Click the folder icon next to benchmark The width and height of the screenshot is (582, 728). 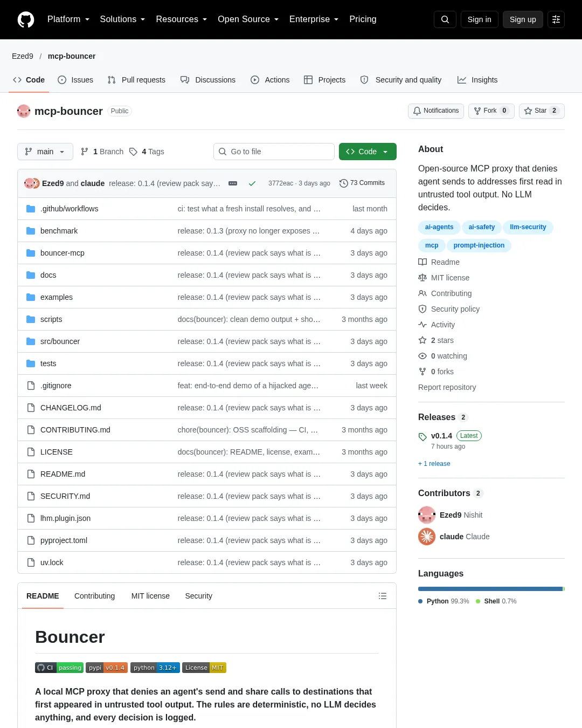[x=31, y=231]
